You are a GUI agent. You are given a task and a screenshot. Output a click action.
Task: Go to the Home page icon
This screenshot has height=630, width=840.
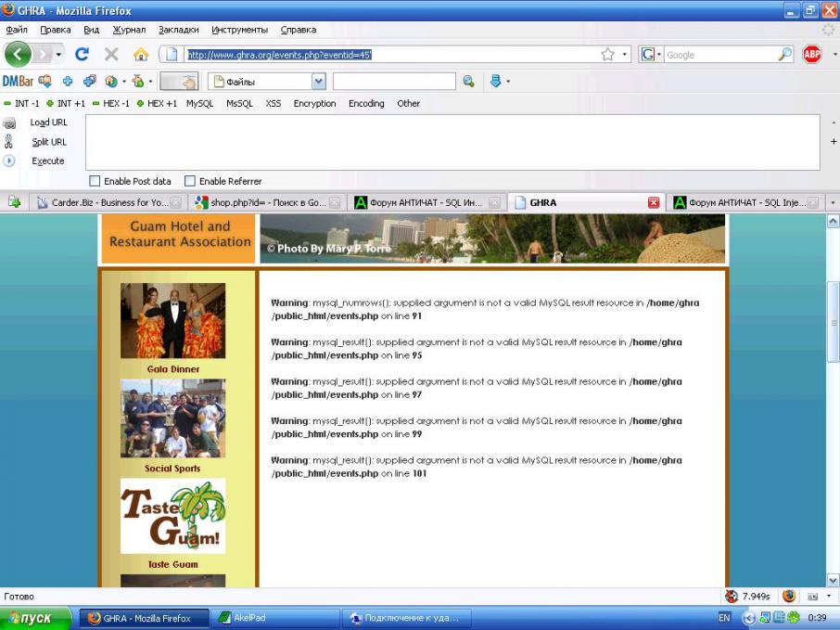140,55
